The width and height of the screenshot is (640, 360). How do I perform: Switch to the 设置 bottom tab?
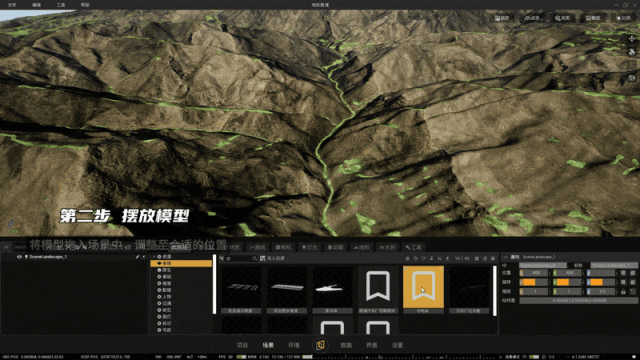[x=398, y=345]
